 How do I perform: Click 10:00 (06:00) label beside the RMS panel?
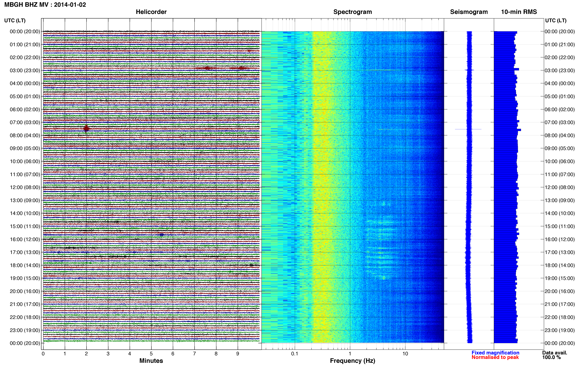(560, 161)
